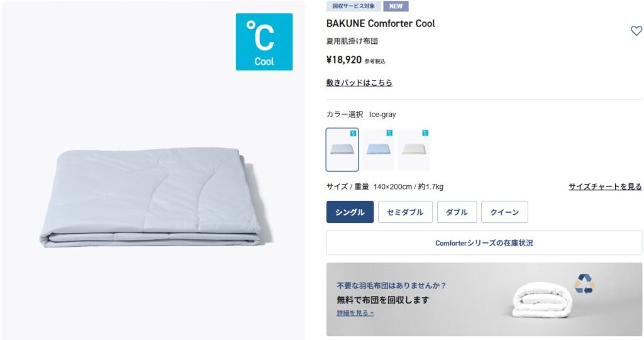Select ダブル size option
This screenshot has height=340, width=644.
click(457, 212)
